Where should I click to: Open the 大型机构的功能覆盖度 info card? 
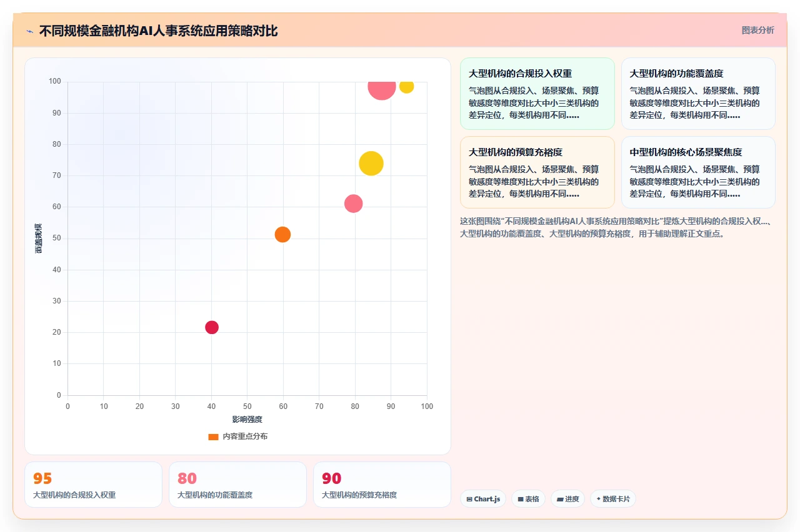[698, 94]
